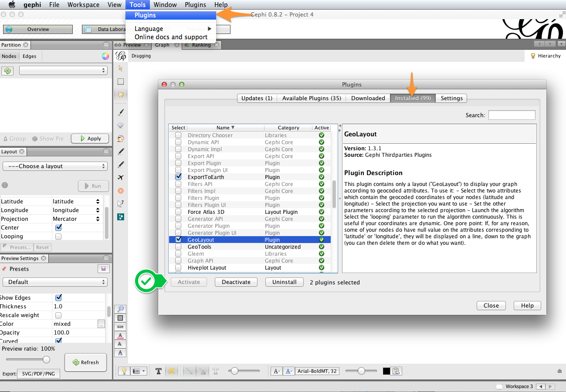Toggle Show Edges preview checkbox
Viewport: 566px width, 392px height.
point(58,297)
